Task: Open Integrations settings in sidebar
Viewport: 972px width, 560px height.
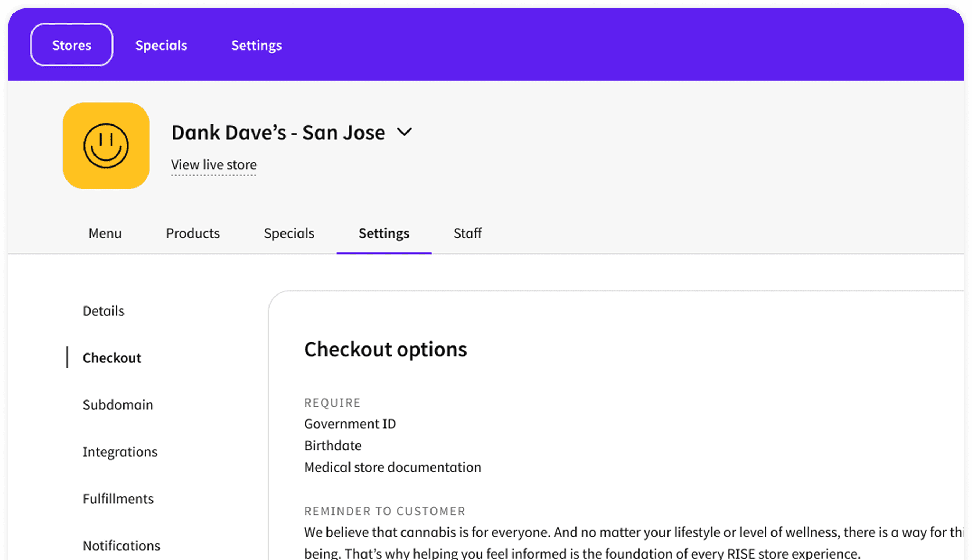Action: [120, 451]
